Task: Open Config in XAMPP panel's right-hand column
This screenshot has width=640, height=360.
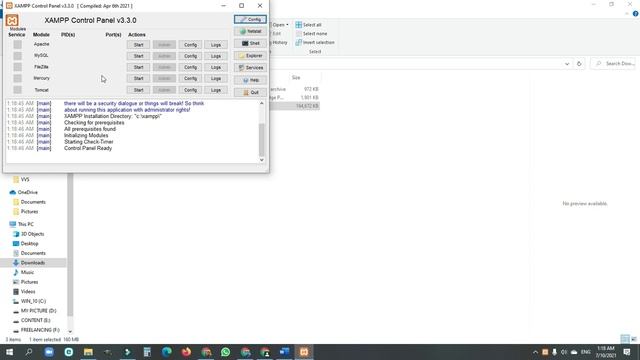Action: 250,19
